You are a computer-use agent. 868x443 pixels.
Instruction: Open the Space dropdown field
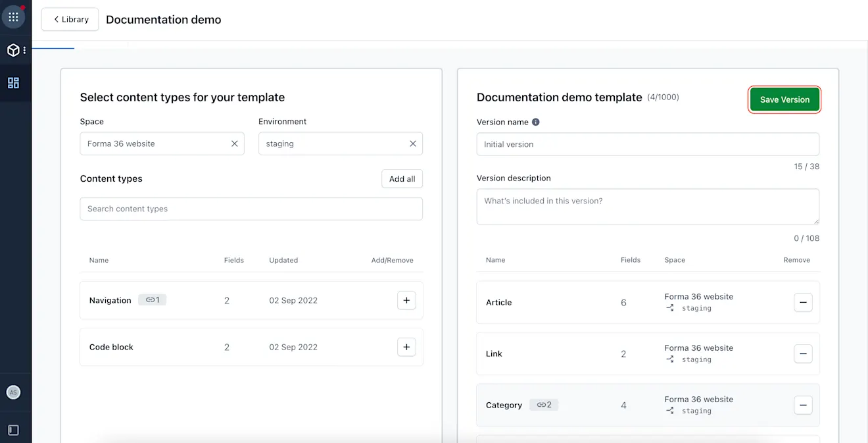click(162, 143)
